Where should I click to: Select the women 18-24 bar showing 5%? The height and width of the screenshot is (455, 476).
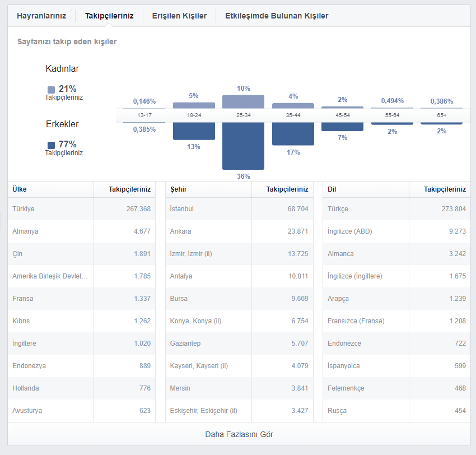[194, 105]
